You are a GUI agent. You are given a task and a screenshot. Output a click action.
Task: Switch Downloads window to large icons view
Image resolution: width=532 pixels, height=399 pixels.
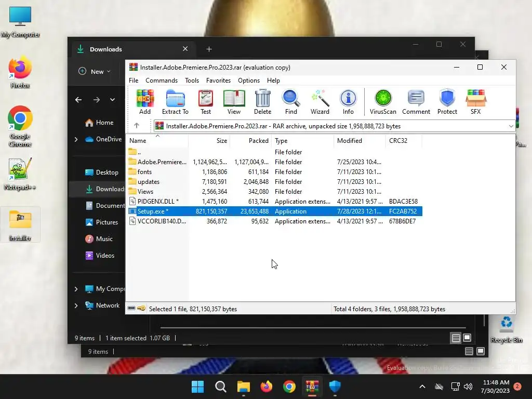467,338
